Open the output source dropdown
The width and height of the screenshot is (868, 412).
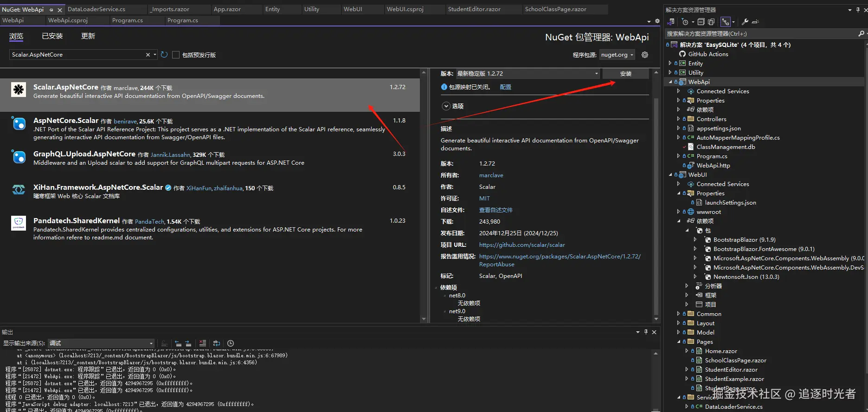tap(101, 343)
